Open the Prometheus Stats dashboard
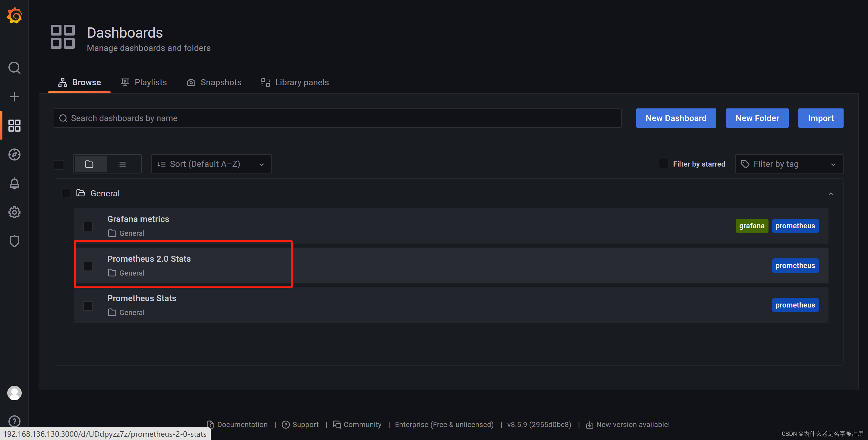Image resolution: width=868 pixels, height=440 pixels. tap(142, 298)
